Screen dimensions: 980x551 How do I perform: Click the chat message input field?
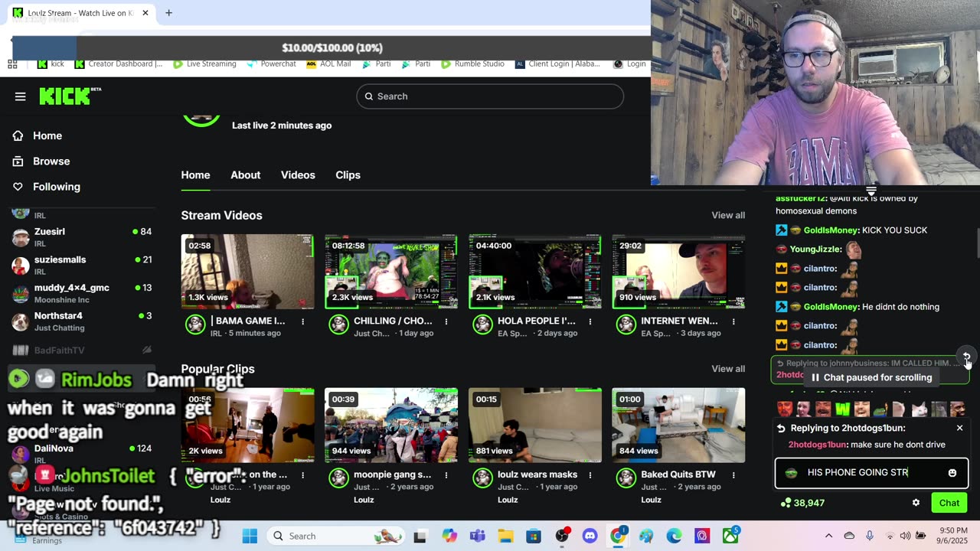click(872, 473)
